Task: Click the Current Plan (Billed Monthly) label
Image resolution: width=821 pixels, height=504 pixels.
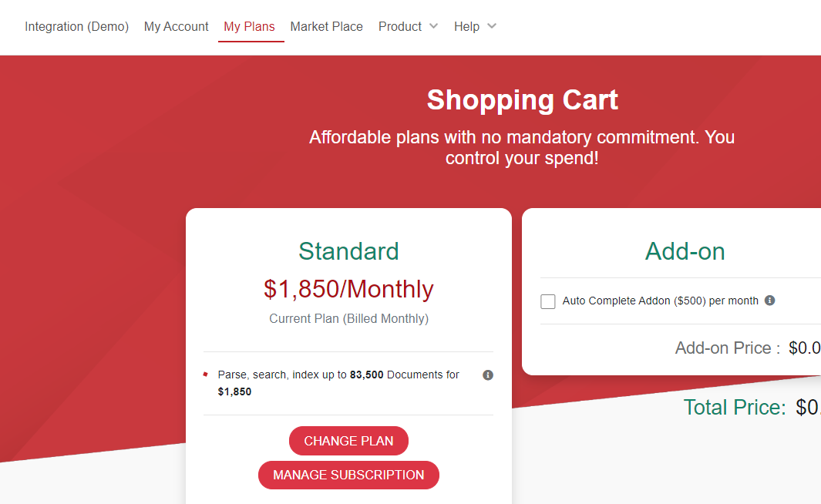Action: tap(348, 318)
